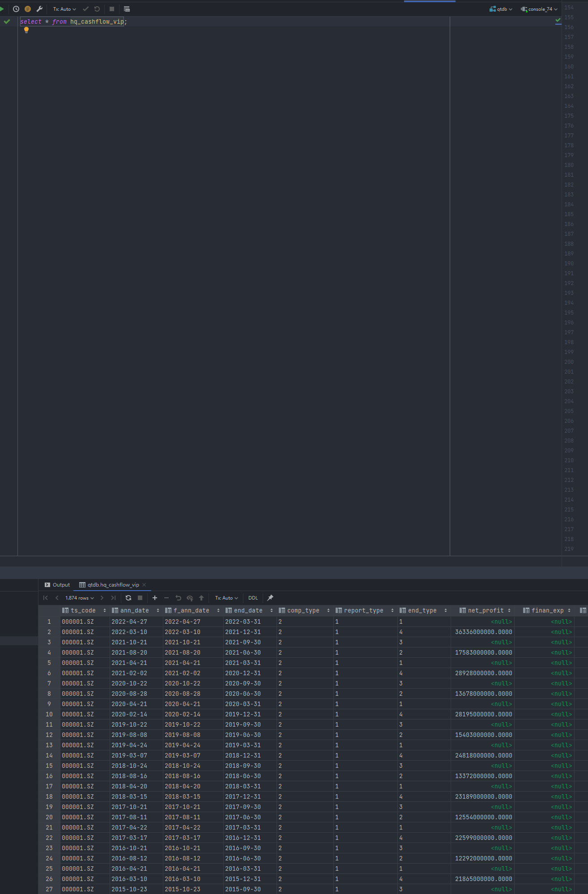The height and width of the screenshot is (894, 588).
Task: Click the in-editor results table icon
Action: (127, 9)
